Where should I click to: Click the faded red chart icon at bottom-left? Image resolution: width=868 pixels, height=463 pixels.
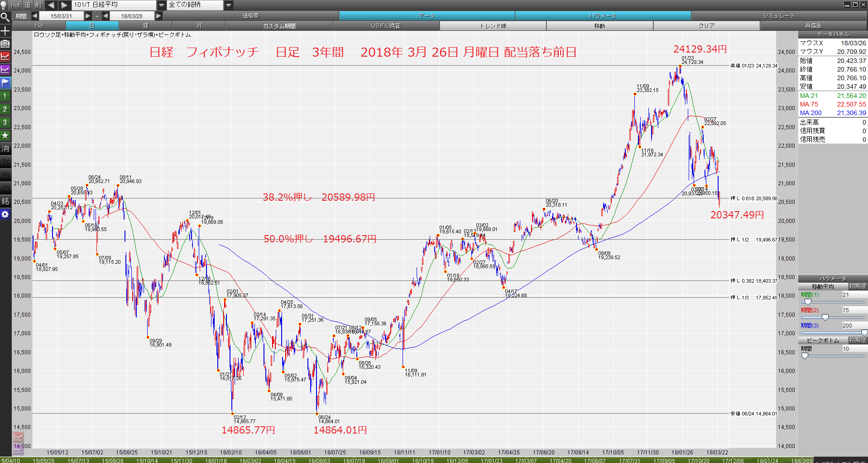point(18,437)
